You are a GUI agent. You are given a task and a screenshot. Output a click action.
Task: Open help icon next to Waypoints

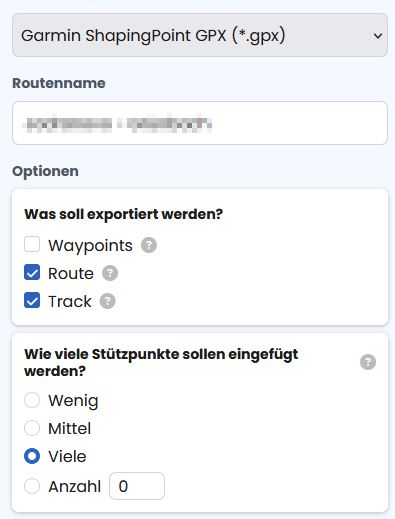pos(149,245)
